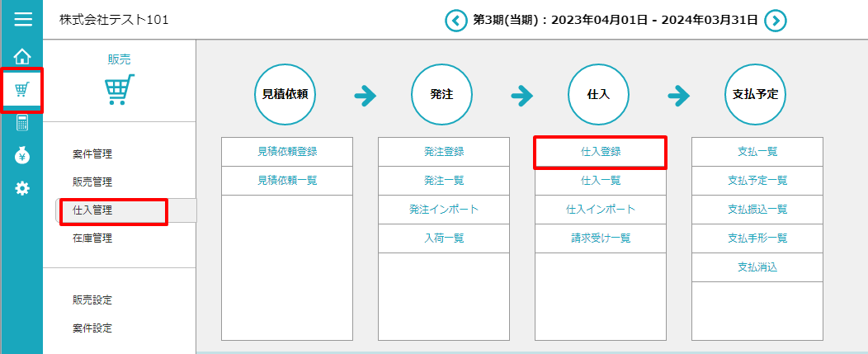Screen dimensions: 868x354
Task: Click the 支払予定 circle step
Action: (755, 95)
